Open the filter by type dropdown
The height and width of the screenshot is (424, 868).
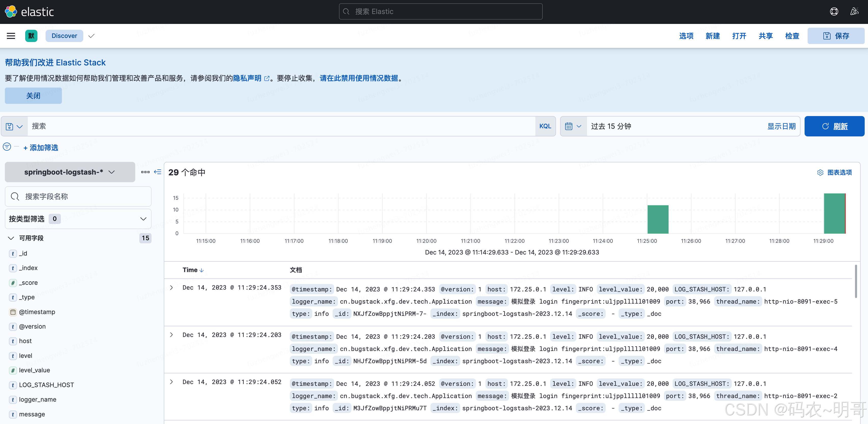pyautogui.click(x=78, y=219)
